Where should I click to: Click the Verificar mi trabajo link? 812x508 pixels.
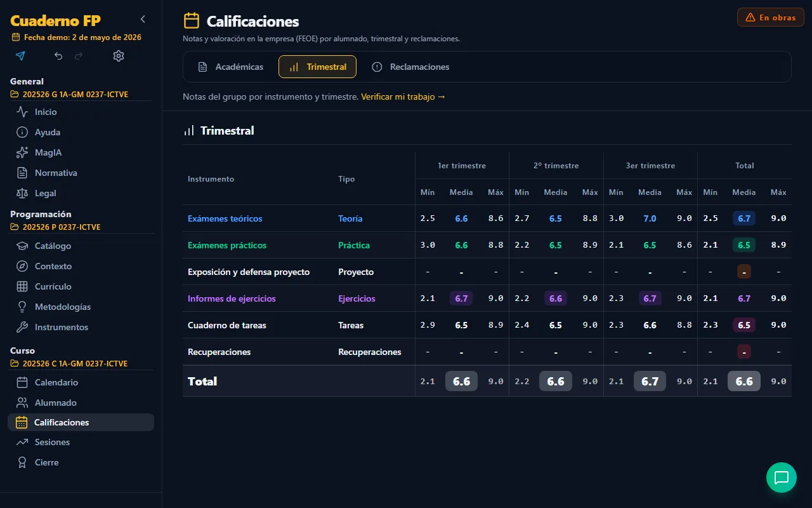(403, 97)
